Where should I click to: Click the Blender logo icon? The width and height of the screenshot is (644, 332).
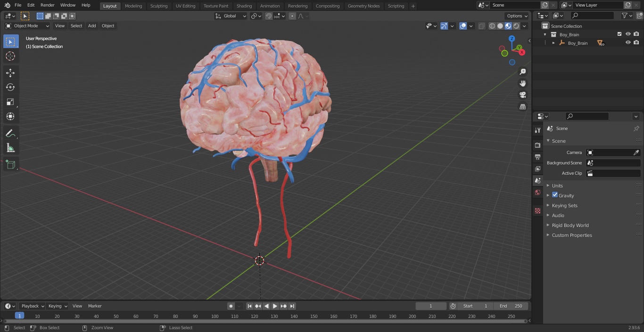(x=7, y=5)
